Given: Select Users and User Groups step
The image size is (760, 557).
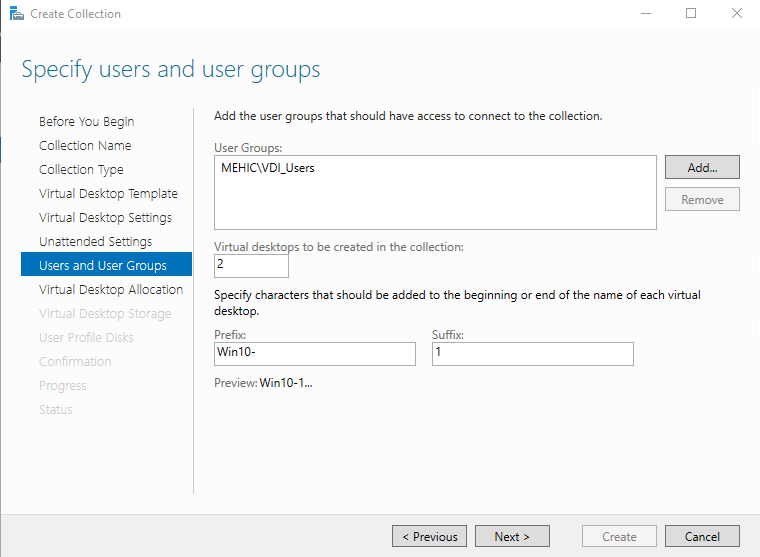Looking at the screenshot, I should coord(102,265).
